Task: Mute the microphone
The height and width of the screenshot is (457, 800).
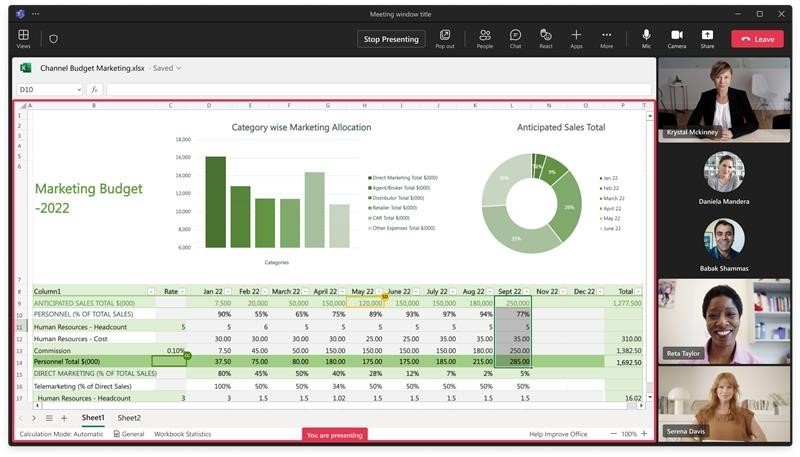Action: (x=646, y=38)
